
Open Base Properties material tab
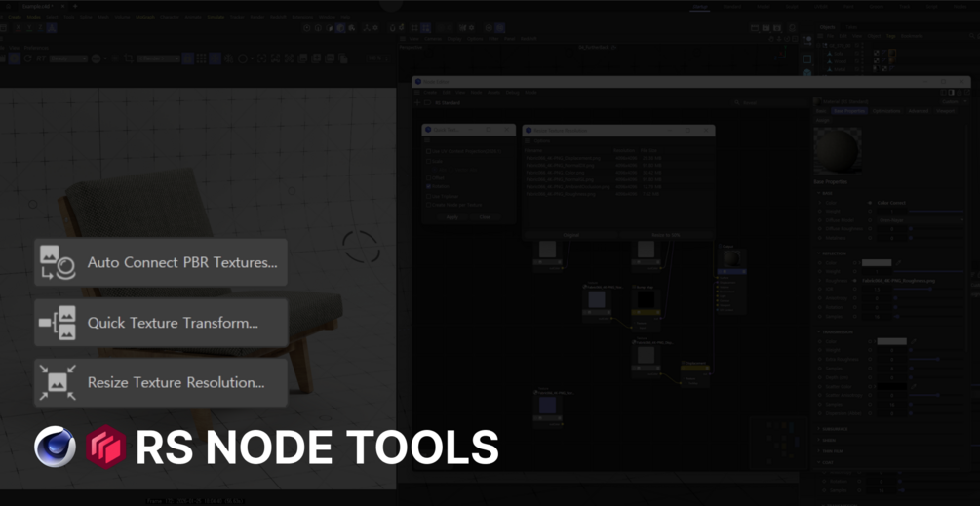click(x=850, y=110)
